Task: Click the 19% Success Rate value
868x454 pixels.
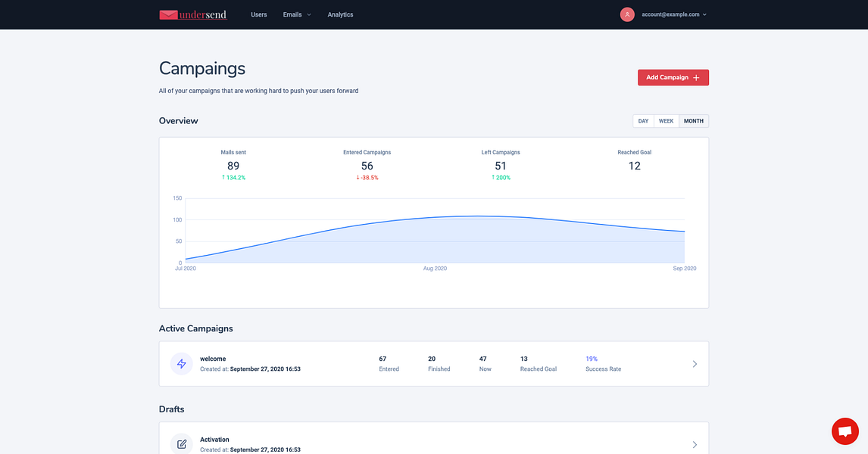Action: pos(592,359)
